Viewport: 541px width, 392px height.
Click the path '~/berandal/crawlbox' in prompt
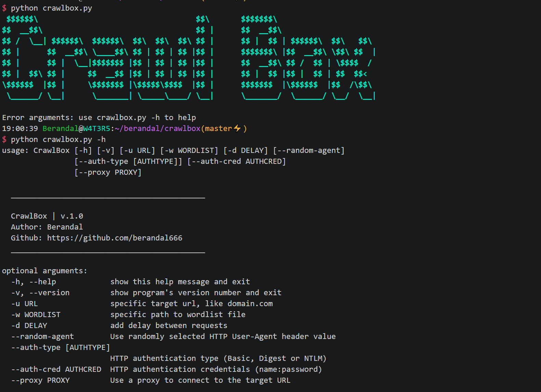pos(158,129)
